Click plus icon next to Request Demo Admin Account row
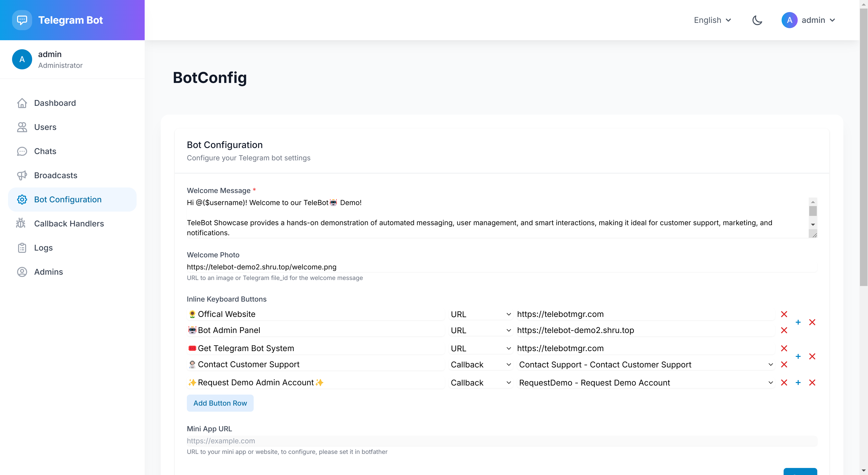This screenshot has width=868, height=475. click(x=798, y=382)
